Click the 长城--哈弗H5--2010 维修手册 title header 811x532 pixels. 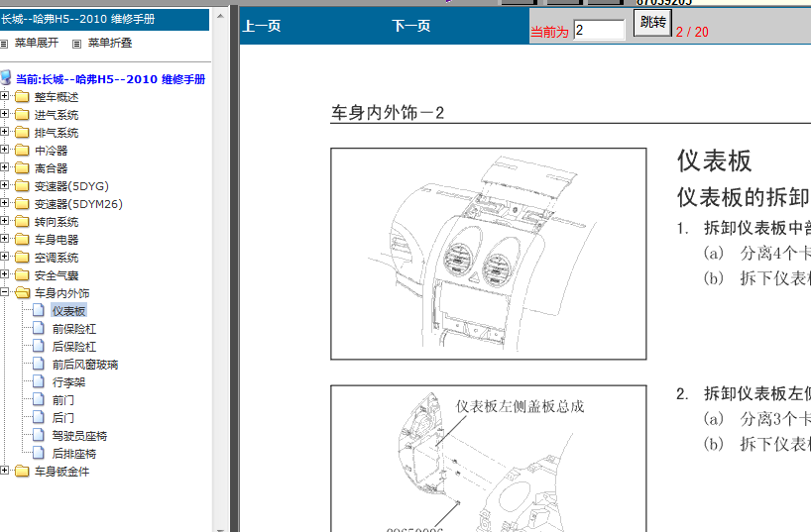(104, 19)
